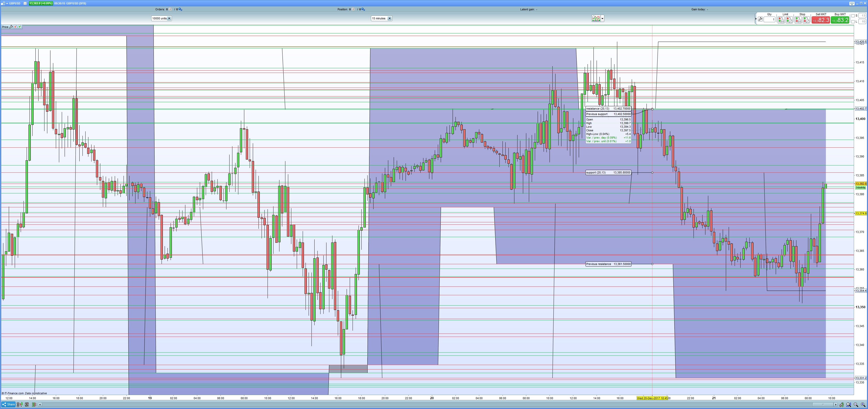This screenshot has height=409, width=868.
Task: Switch to the Price tab on the chart
Action: pyautogui.click(x=5, y=27)
